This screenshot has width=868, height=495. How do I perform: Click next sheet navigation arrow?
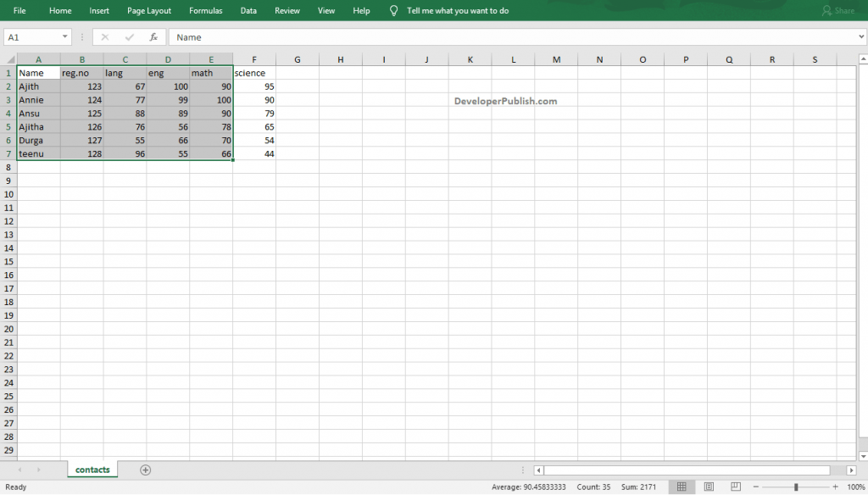[38, 470]
